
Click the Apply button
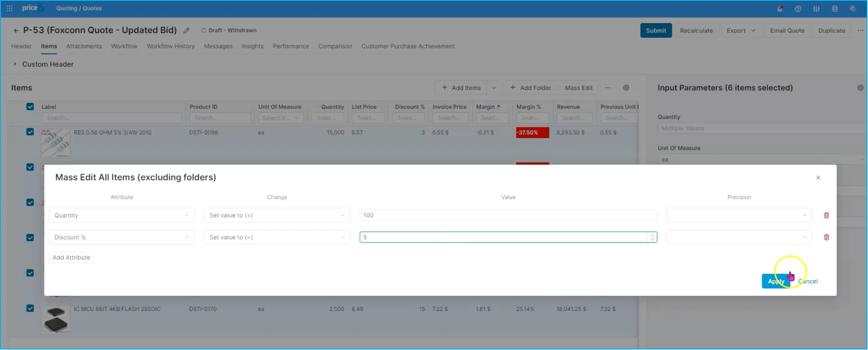pos(776,281)
